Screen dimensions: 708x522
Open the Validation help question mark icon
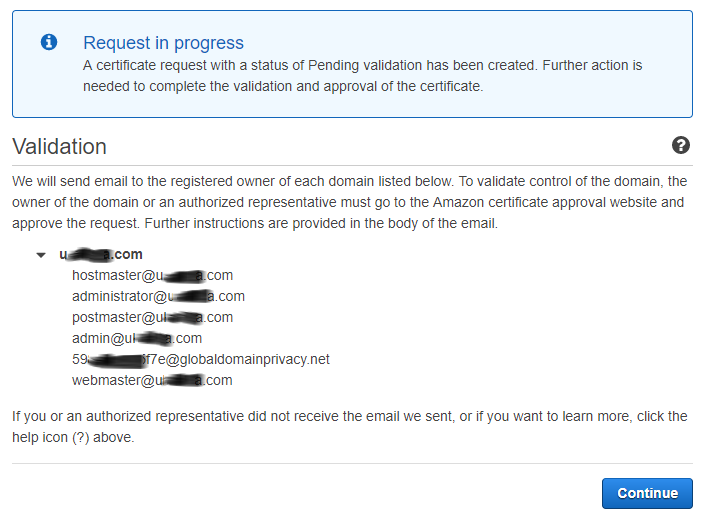[x=681, y=146]
